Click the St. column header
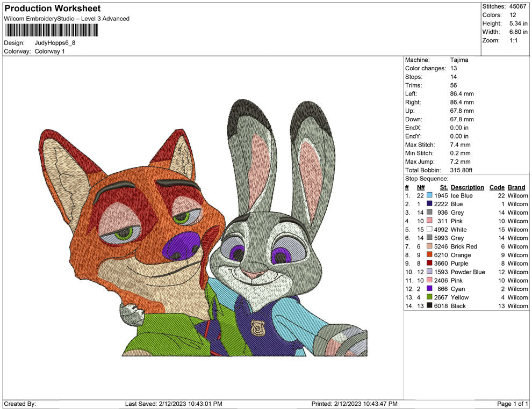 coord(443,187)
